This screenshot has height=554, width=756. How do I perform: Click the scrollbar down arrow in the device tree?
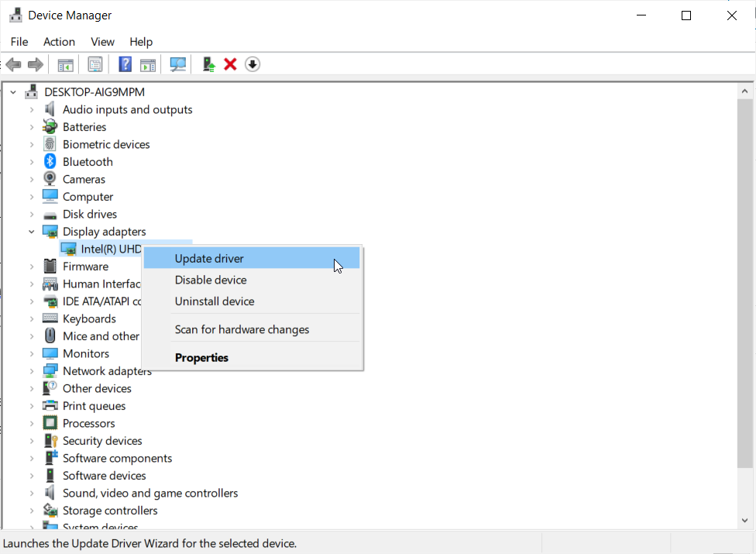(745, 520)
